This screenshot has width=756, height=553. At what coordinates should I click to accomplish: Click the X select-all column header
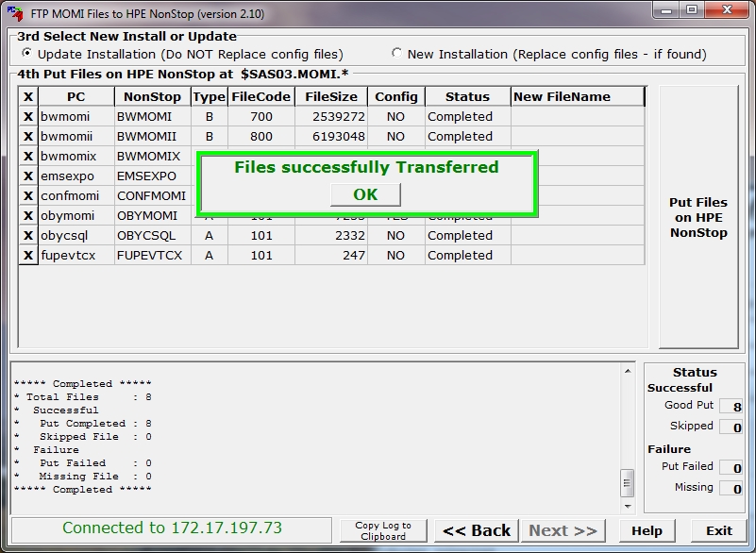point(28,97)
